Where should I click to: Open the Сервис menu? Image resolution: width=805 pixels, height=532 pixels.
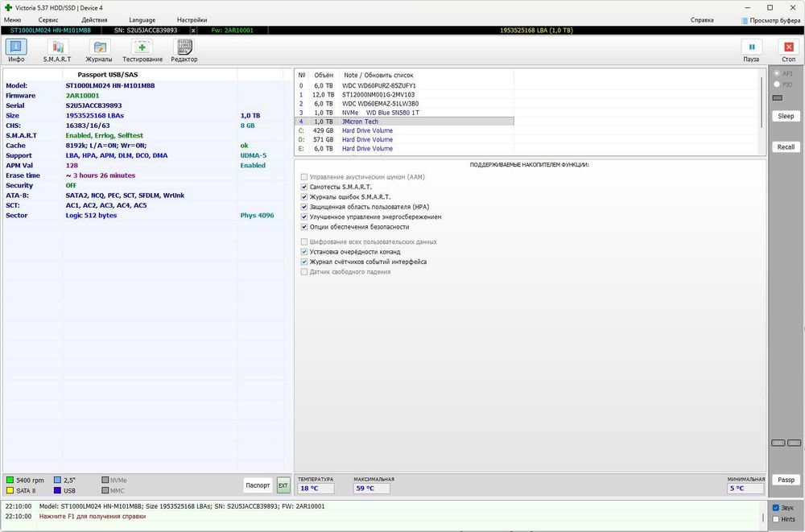[48, 20]
